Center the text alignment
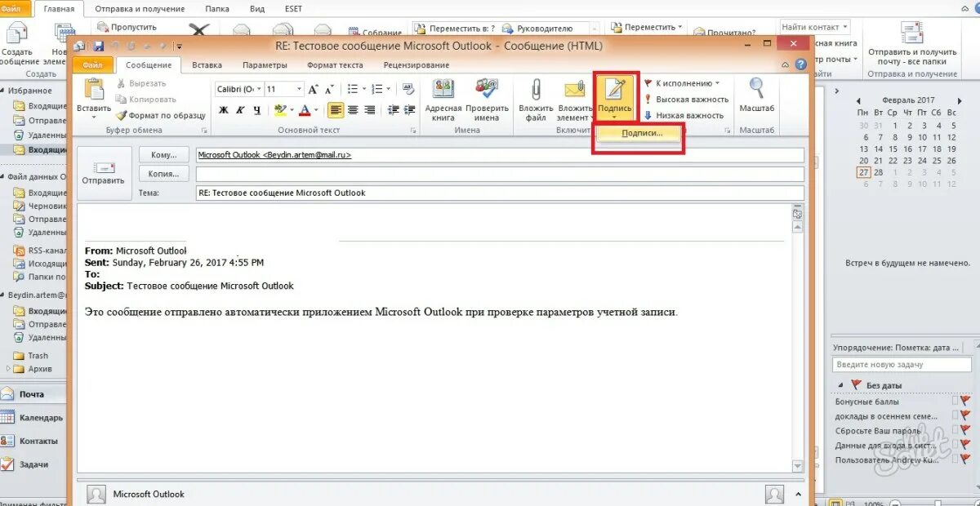 (353, 110)
